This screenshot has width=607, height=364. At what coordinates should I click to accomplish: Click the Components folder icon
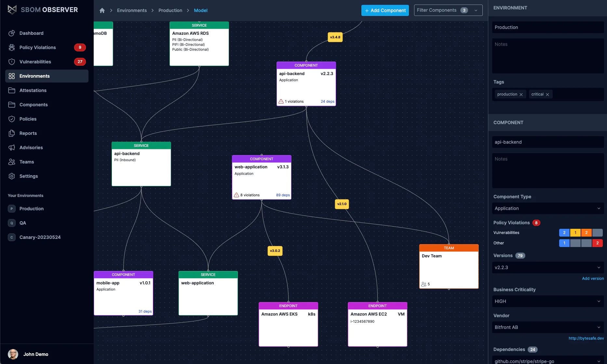pyautogui.click(x=12, y=105)
